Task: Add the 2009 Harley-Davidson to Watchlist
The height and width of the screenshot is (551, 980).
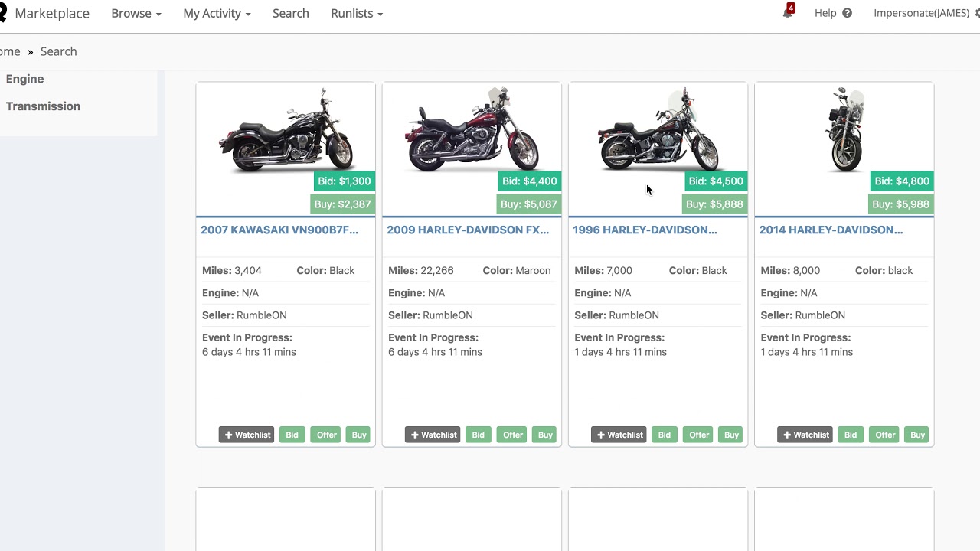Action: pyautogui.click(x=433, y=435)
